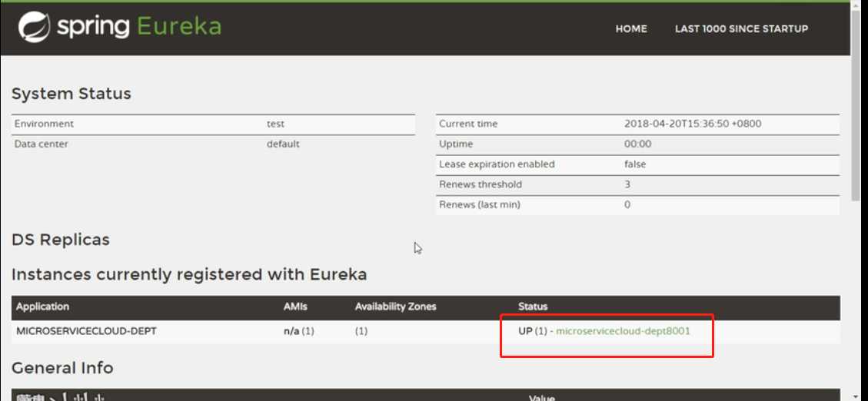Screen dimensions: 868x401
Task: Click the Availability Zones column header
Action: (395, 307)
